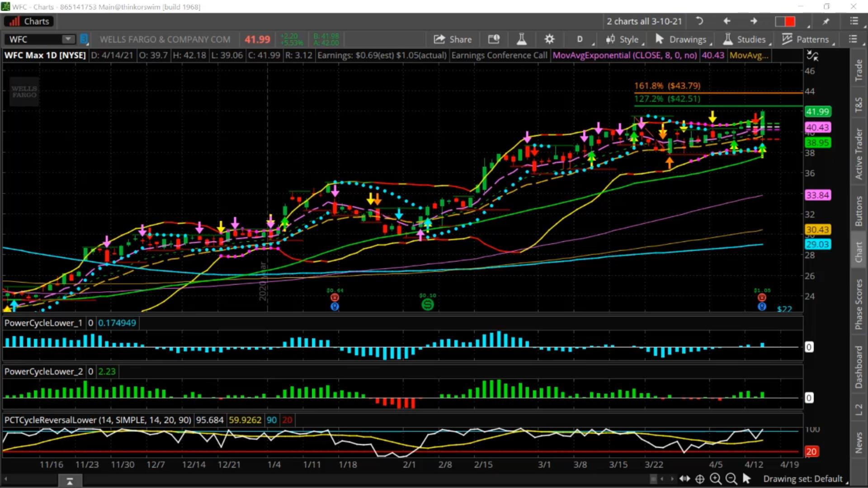Open the Phase Scores side tab
This screenshot has height=488, width=868.
(859, 305)
